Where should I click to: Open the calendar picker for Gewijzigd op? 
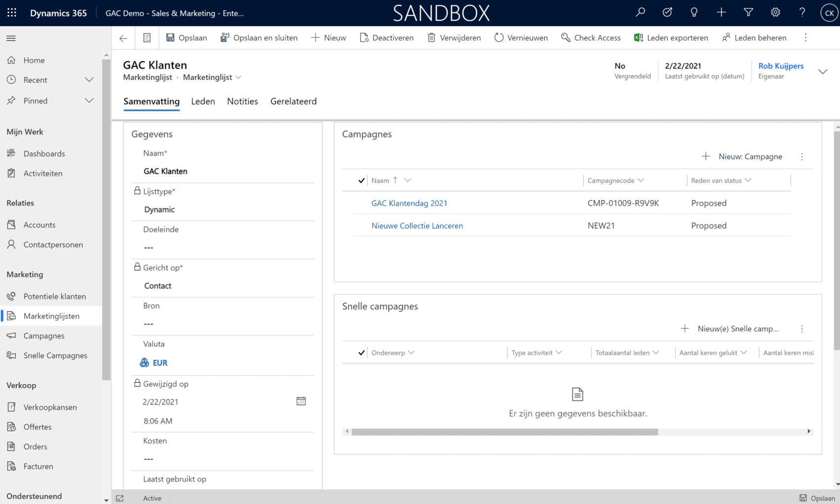301,401
